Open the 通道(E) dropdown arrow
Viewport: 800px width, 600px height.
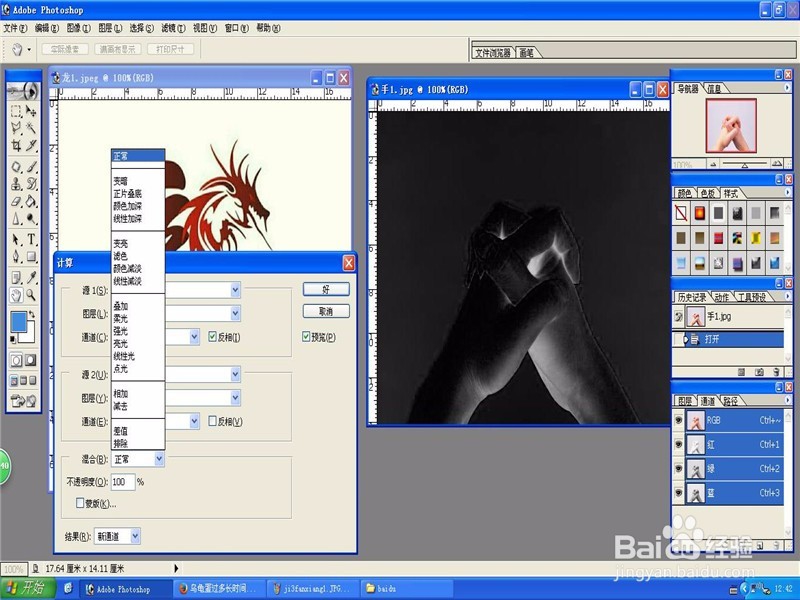(194, 421)
